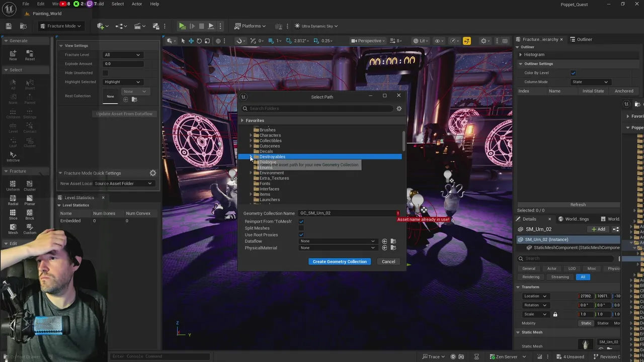
Task: Toggle Use Root Proxies checkbox
Action: click(x=301, y=235)
